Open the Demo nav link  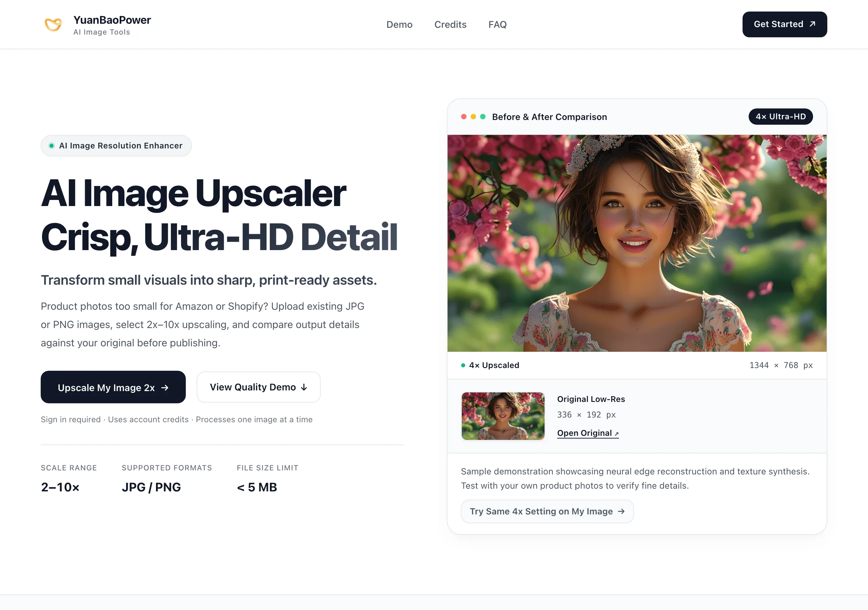pyautogui.click(x=399, y=24)
